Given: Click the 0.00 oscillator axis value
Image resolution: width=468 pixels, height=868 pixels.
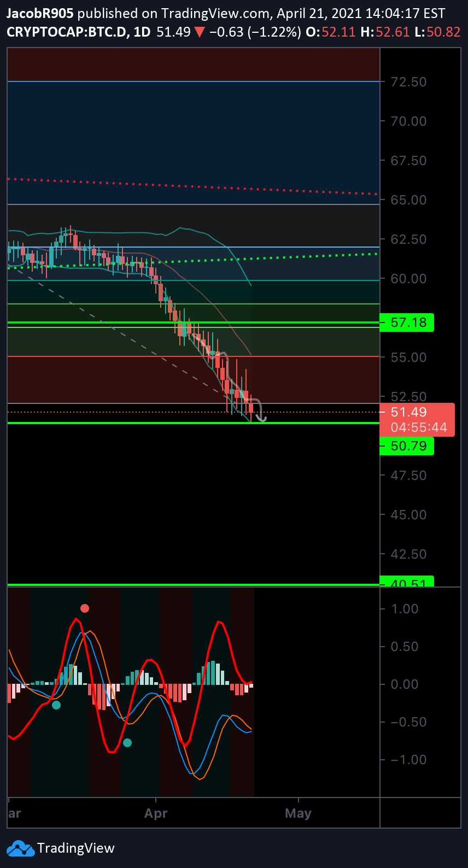Looking at the screenshot, I should tap(405, 684).
